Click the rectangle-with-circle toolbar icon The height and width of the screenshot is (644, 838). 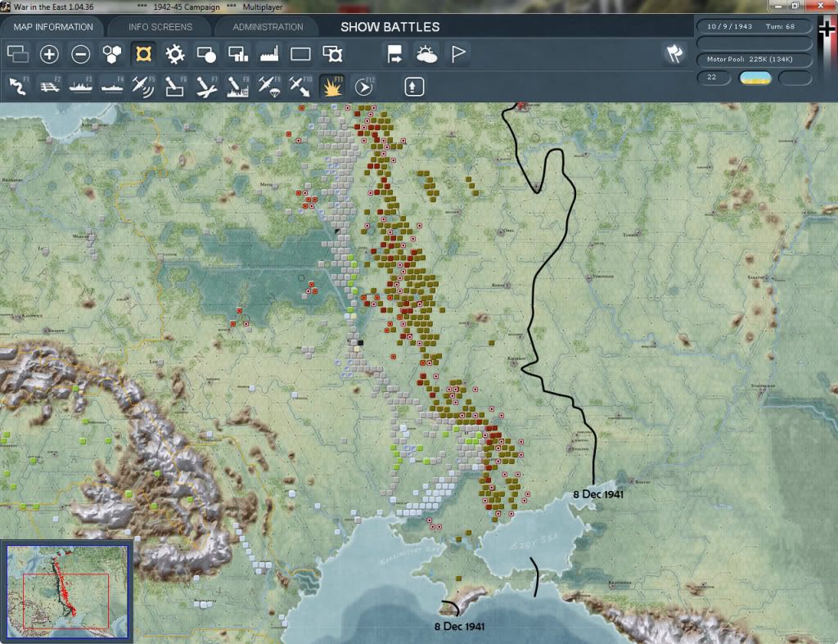click(206, 54)
